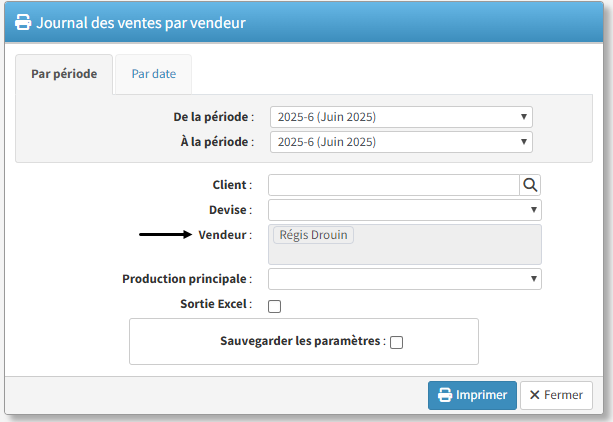The width and height of the screenshot is (613, 422).
Task: Open the De la période dropdown
Action: 401,117
